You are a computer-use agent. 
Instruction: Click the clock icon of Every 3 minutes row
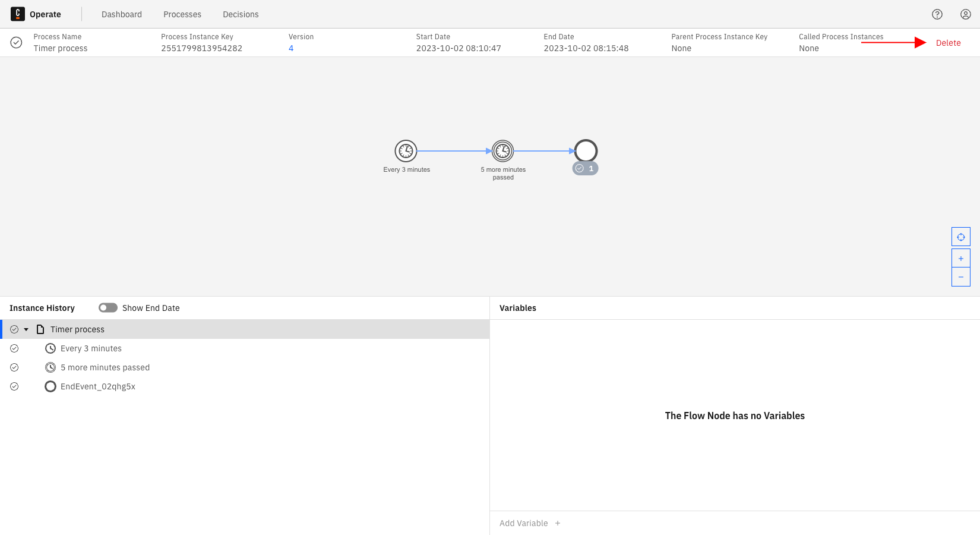(x=50, y=348)
